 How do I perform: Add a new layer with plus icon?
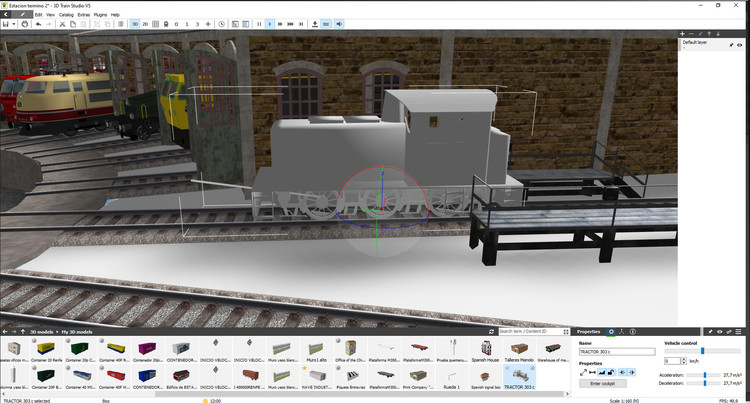[683, 34]
